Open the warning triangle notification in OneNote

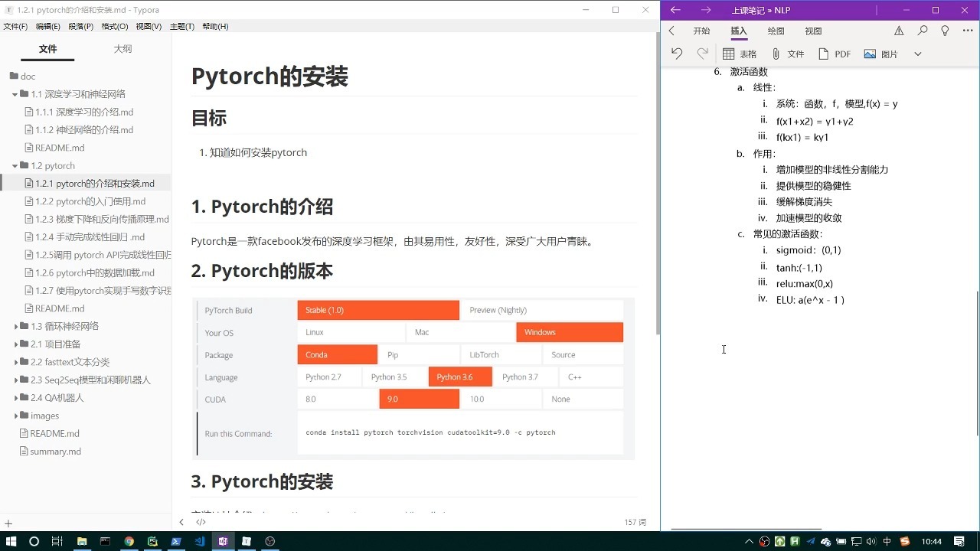tap(899, 31)
